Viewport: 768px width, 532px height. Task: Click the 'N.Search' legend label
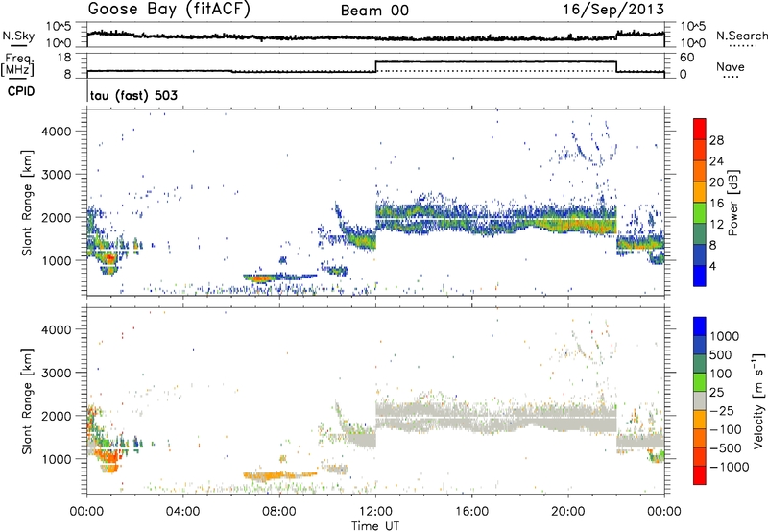(741, 36)
